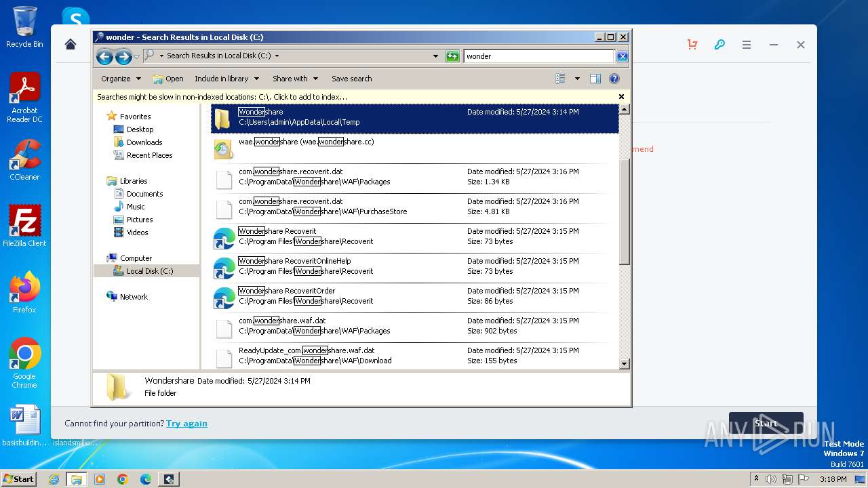This screenshot has width=868, height=488.
Task: Open Videos library
Action: [x=137, y=232]
